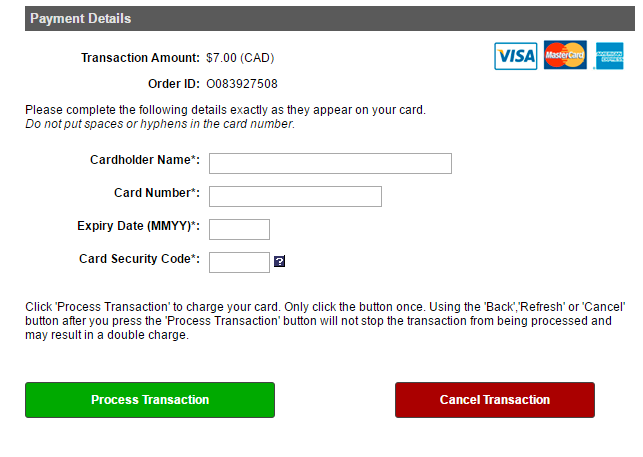
Task: Click the Visa card logo
Action: [515, 56]
